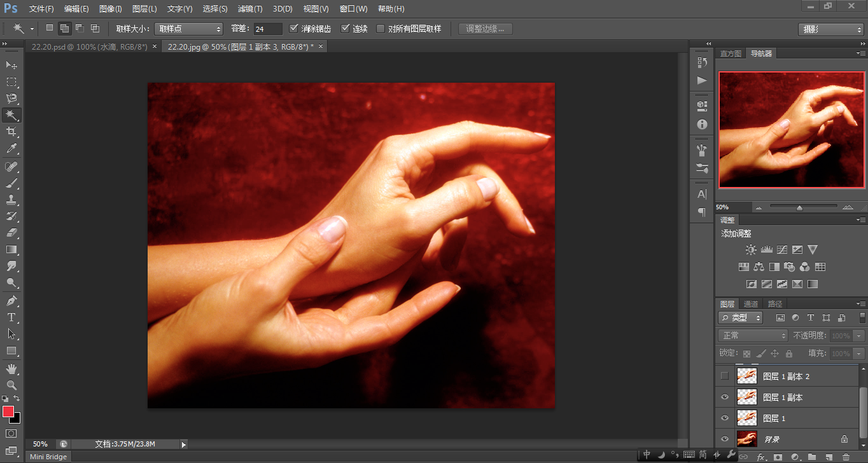Switch to the 通道 channels tab
868x463 pixels.
click(751, 304)
